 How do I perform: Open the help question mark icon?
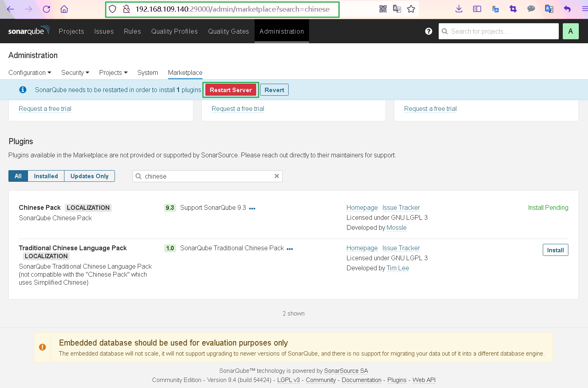(429, 31)
